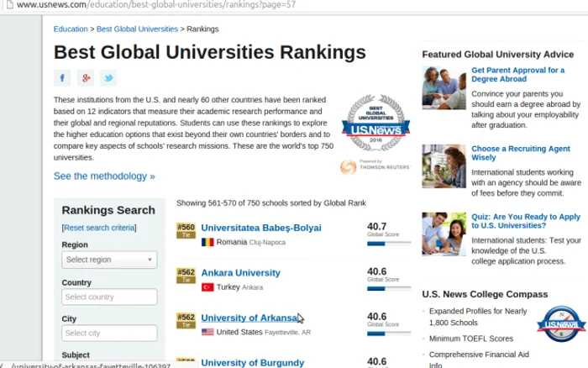Open Ankara University link
Viewport: 588px width, 368px height.
(240, 273)
